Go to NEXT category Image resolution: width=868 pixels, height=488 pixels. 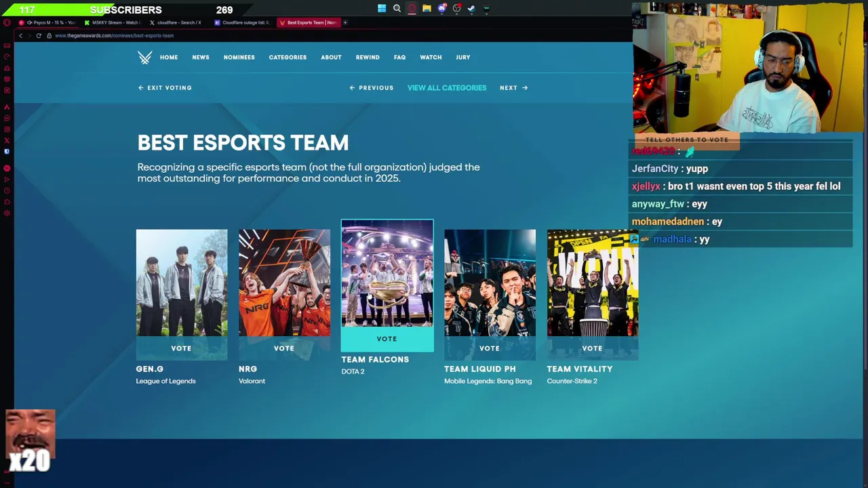(513, 87)
